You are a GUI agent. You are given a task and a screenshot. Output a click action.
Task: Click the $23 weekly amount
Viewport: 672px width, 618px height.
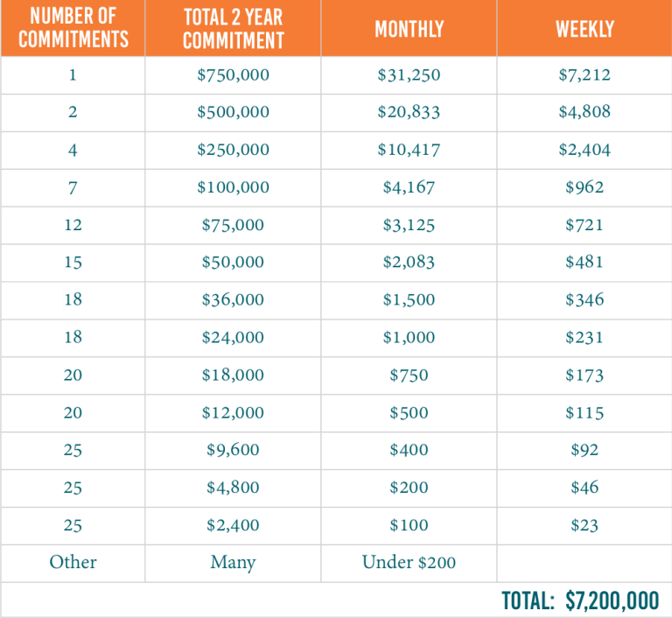tap(584, 525)
